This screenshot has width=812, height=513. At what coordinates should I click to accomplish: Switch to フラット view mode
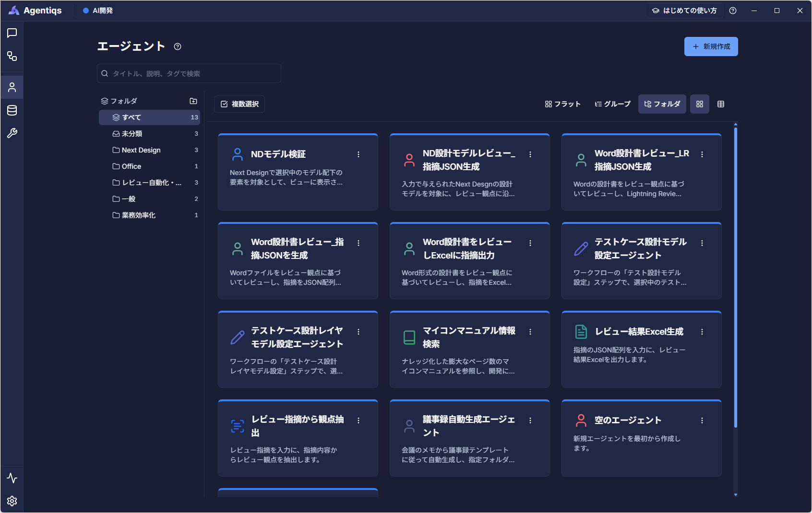click(x=563, y=104)
